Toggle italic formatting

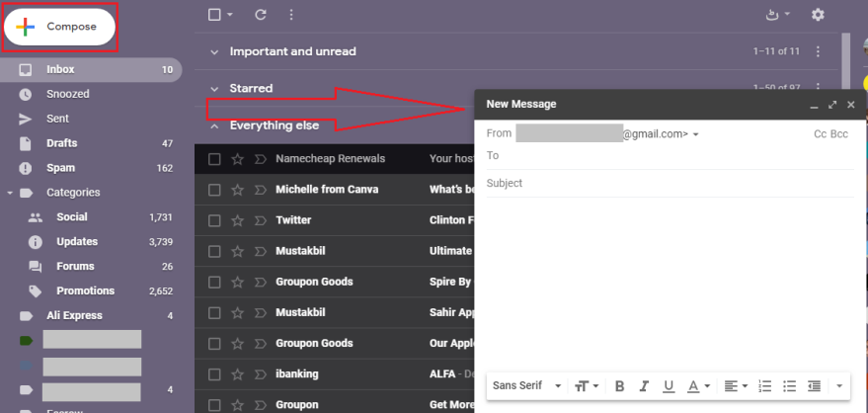point(644,386)
